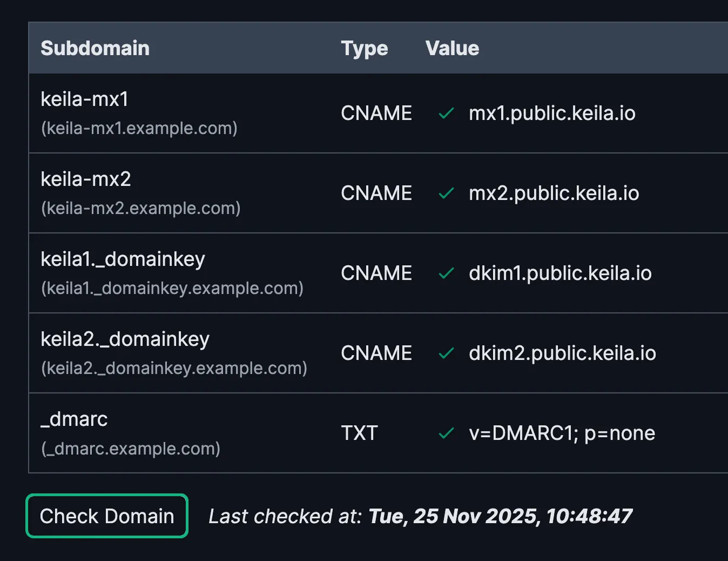
Task: Click the verification check next to dkim1.public.keila.io
Action: [x=446, y=273]
